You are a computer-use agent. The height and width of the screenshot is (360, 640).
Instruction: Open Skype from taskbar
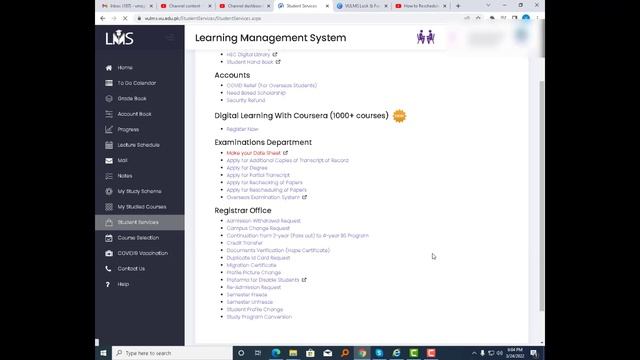click(379, 353)
